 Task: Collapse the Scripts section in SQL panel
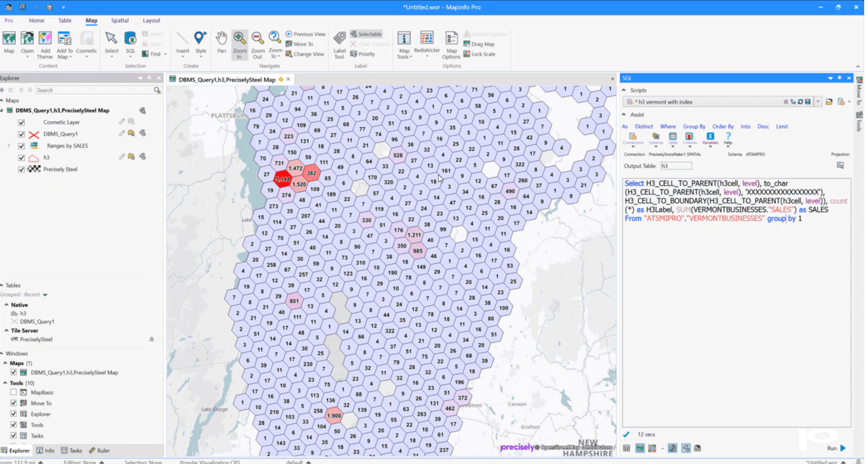click(624, 90)
